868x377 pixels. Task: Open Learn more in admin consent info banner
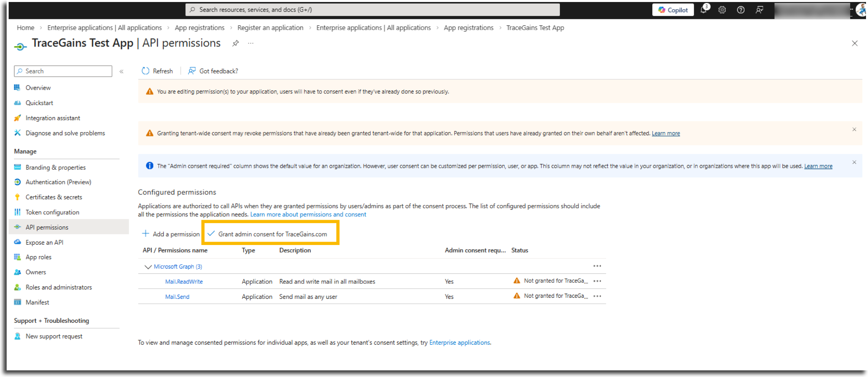click(818, 166)
